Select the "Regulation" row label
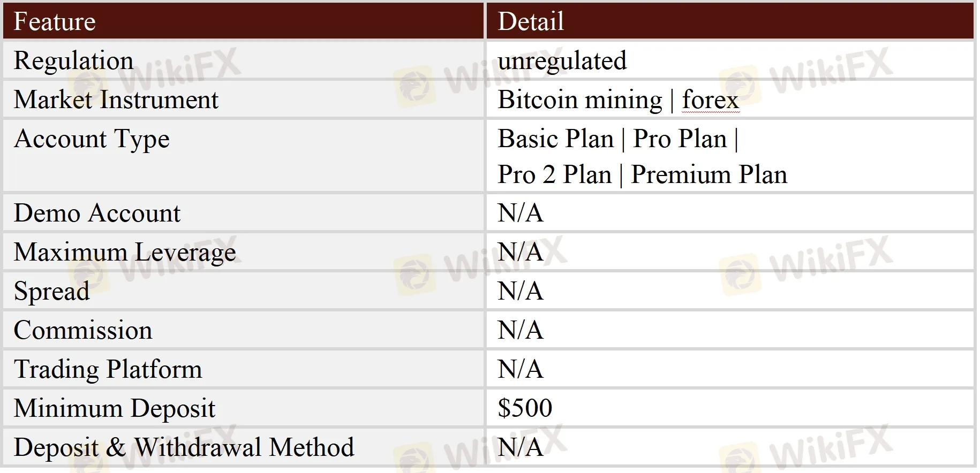The image size is (980, 473). pos(73,60)
